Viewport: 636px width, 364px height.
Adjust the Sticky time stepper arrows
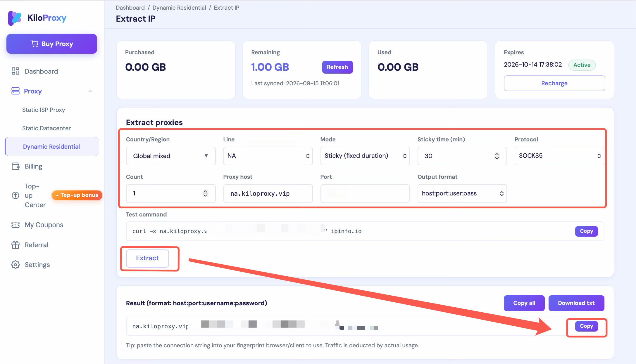coord(497,156)
